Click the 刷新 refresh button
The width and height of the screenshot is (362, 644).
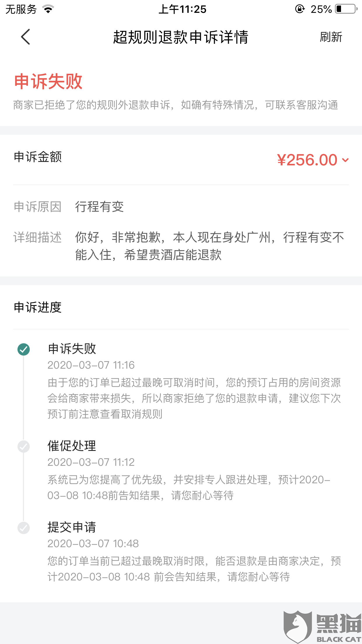point(331,37)
